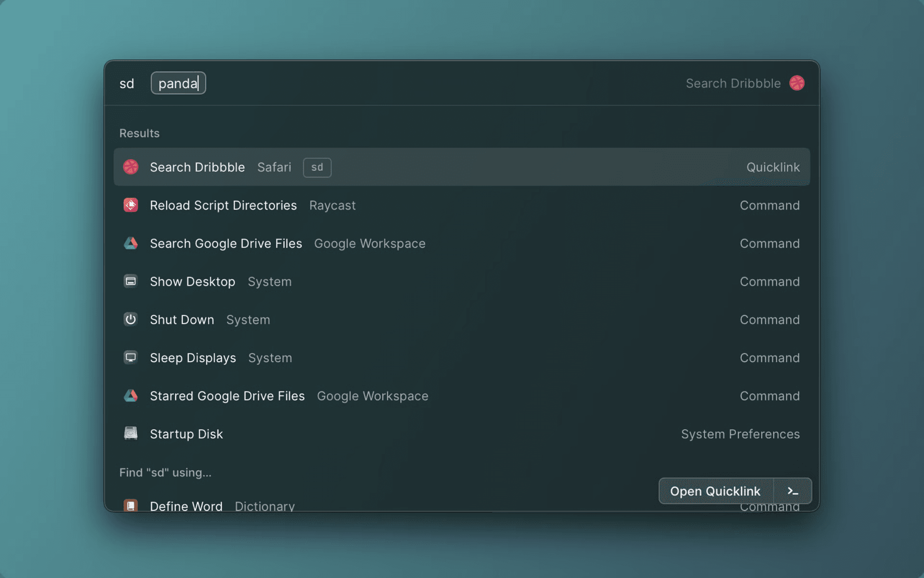Launch the Shut Down system command

[182, 319]
